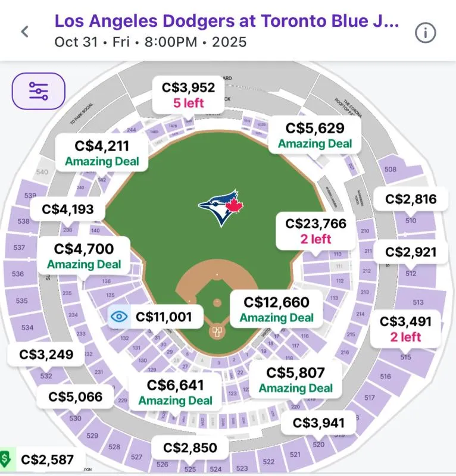Open the filter sliders button
Image resolution: width=456 pixels, height=476 pixels.
pos(39,91)
